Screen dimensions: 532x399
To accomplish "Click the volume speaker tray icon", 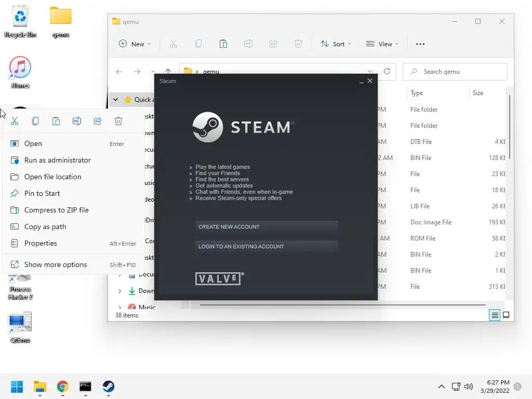I will (469, 387).
